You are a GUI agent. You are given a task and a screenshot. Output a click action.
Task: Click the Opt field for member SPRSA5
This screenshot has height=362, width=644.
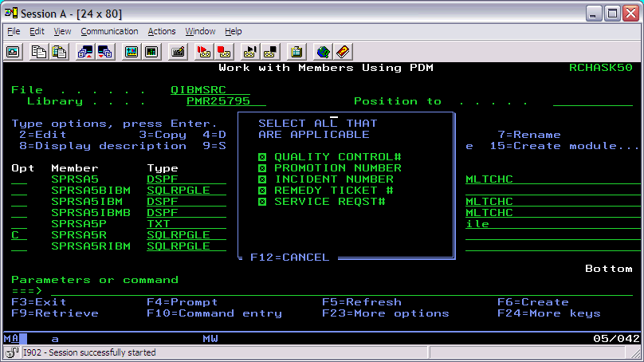click(19, 179)
